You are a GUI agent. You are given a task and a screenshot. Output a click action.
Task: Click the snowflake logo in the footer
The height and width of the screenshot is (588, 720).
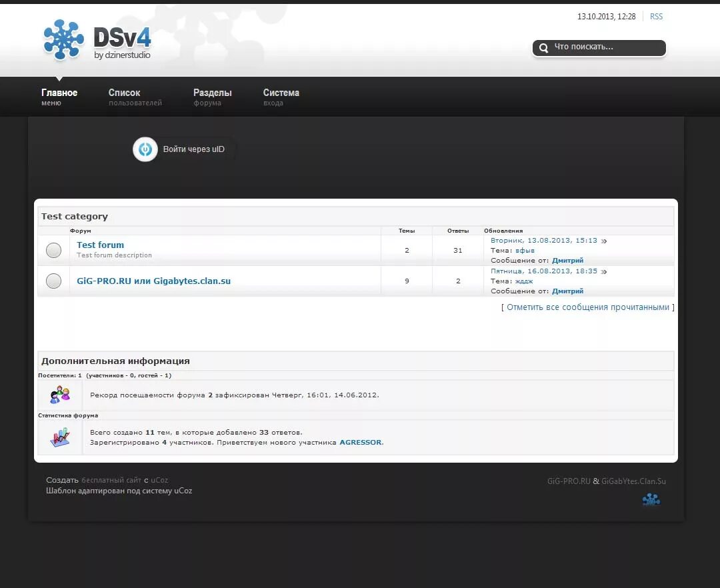click(651, 499)
